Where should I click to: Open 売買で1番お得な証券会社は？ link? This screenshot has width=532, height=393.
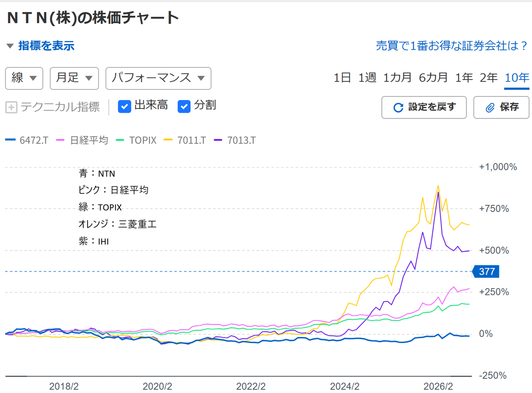tap(452, 45)
